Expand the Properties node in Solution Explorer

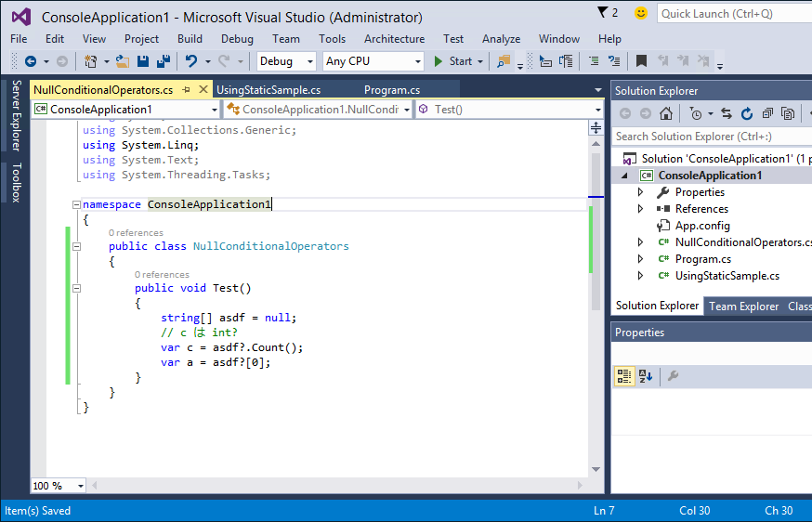[x=641, y=192]
